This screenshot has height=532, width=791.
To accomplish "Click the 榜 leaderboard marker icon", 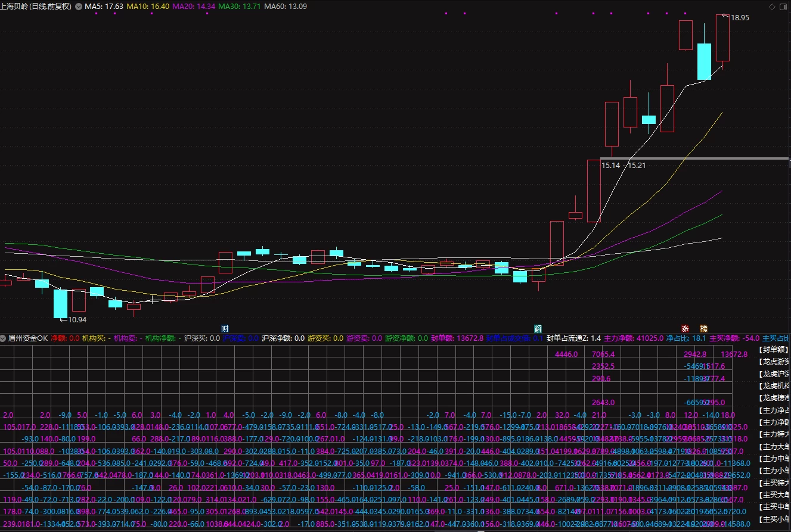I will tap(703, 328).
